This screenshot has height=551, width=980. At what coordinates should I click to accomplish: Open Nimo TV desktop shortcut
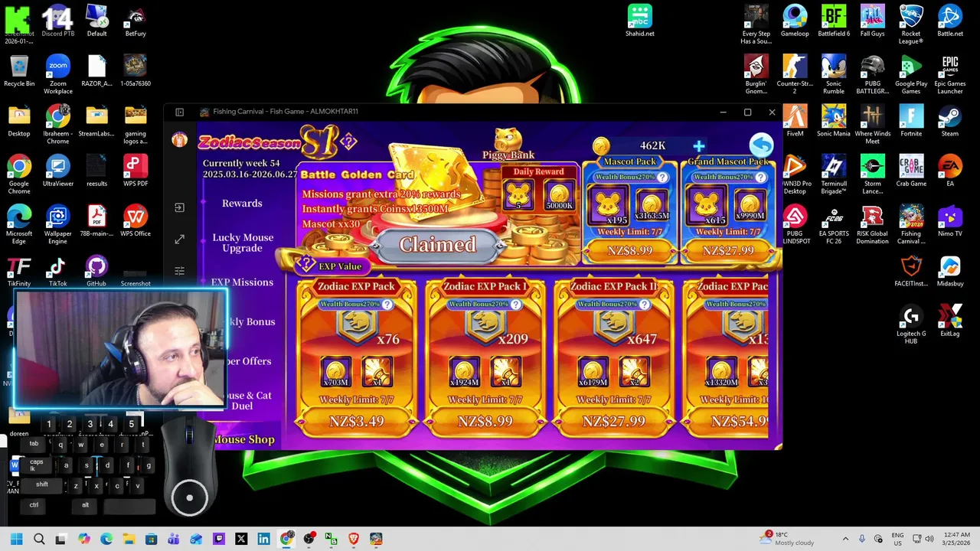point(950,220)
